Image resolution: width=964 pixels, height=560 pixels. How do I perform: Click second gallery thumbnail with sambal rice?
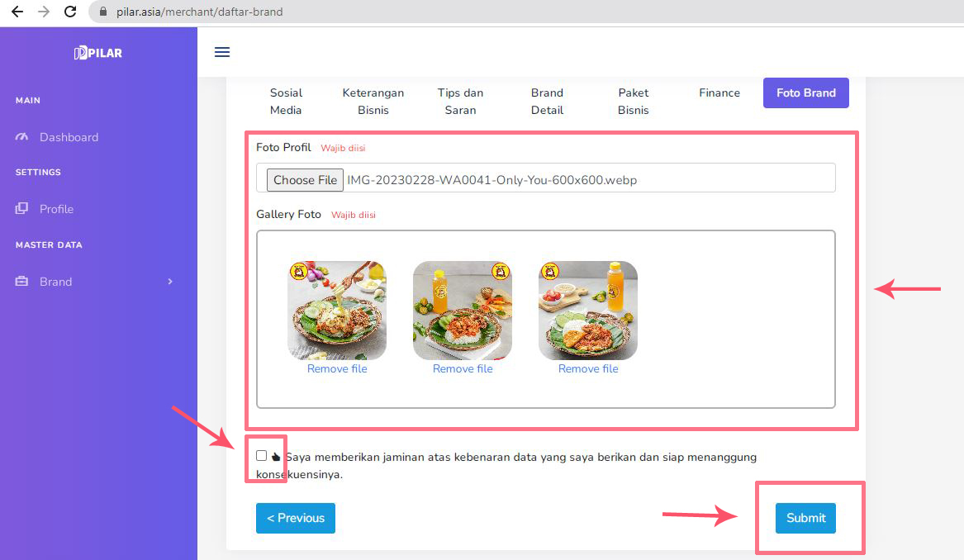click(463, 311)
